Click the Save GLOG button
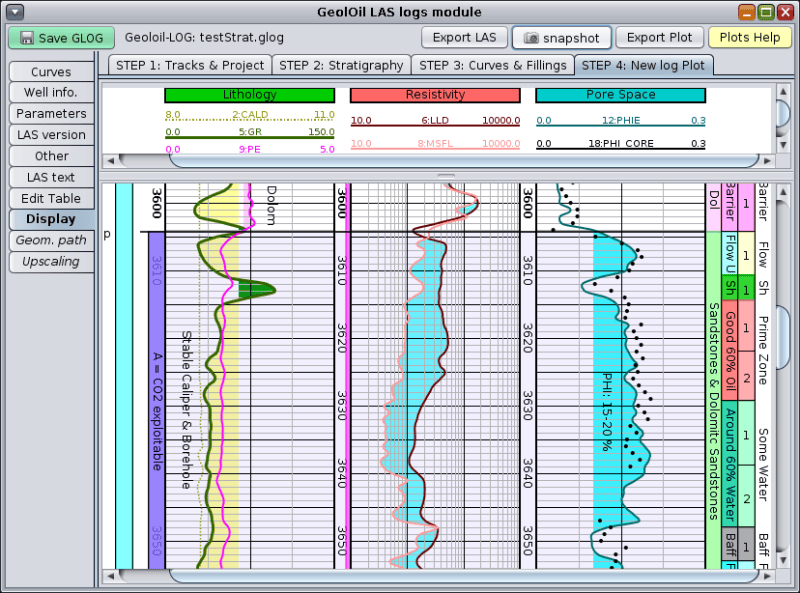The height and width of the screenshot is (593, 800). pos(61,38)
